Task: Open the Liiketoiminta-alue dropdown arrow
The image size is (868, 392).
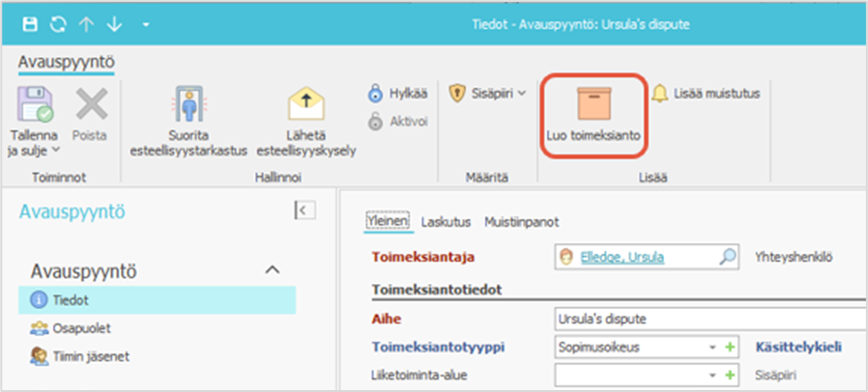Action: click(713, 375)
